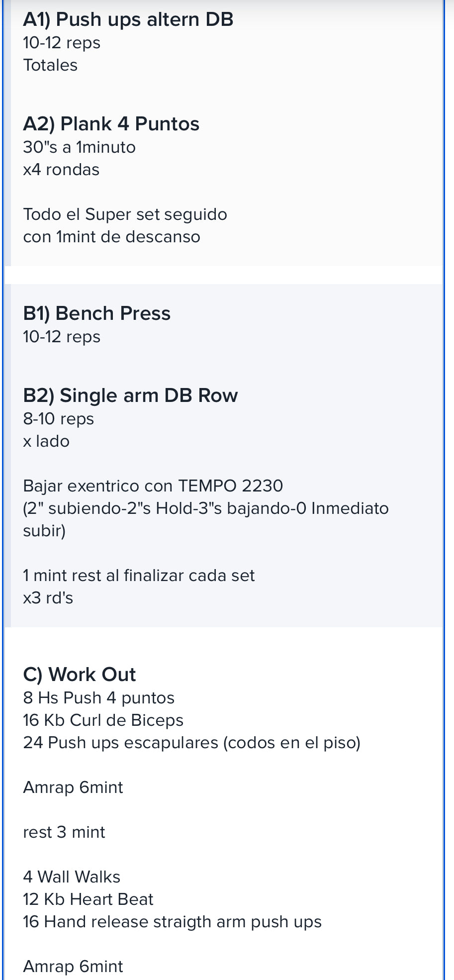The width and height of the screenshot is (454, 980).
Task: Tap the 12 Kb Heart Beat line
Action: pos(88,899)
